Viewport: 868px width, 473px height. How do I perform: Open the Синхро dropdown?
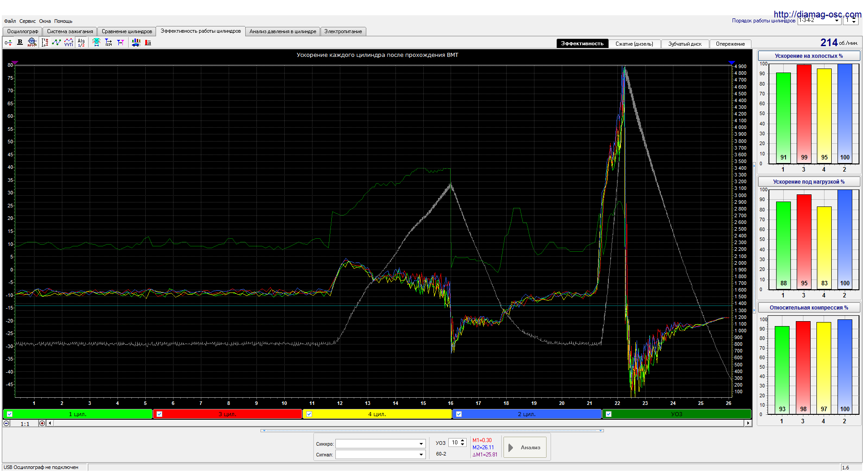(421, 444)
